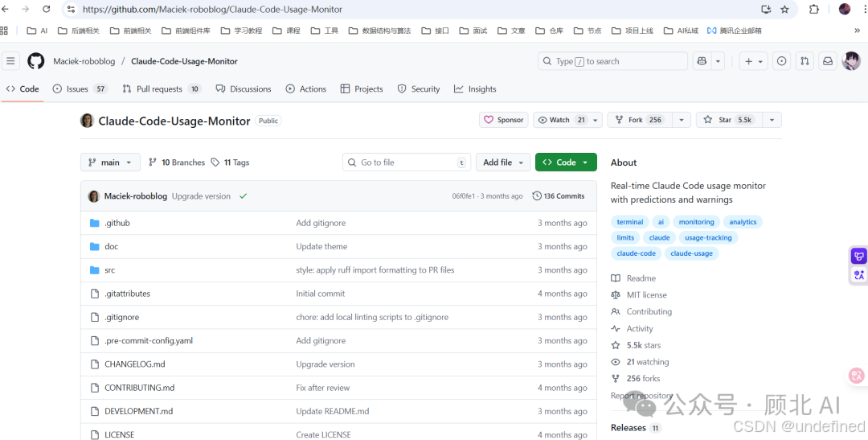Open the src folder

point(109,270)
